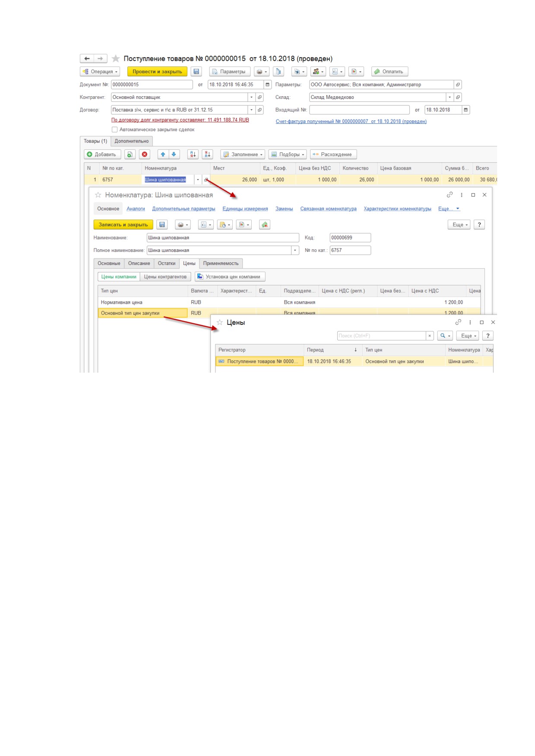The image size is (535, 756).
Task: Sort goods table ascending
Action: pos(193,154)
